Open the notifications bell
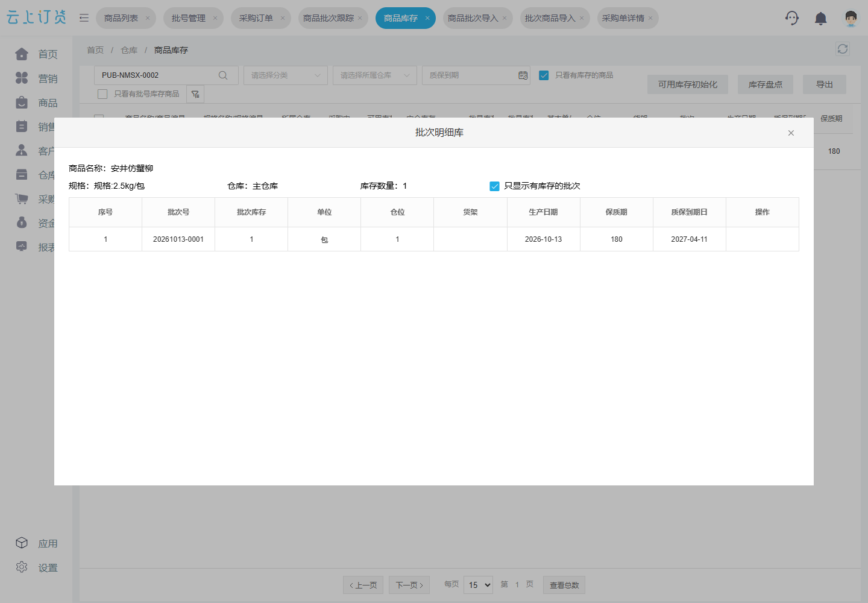Image resolution: width=868 pixels, height=603 pixels. tap(820, 19)
